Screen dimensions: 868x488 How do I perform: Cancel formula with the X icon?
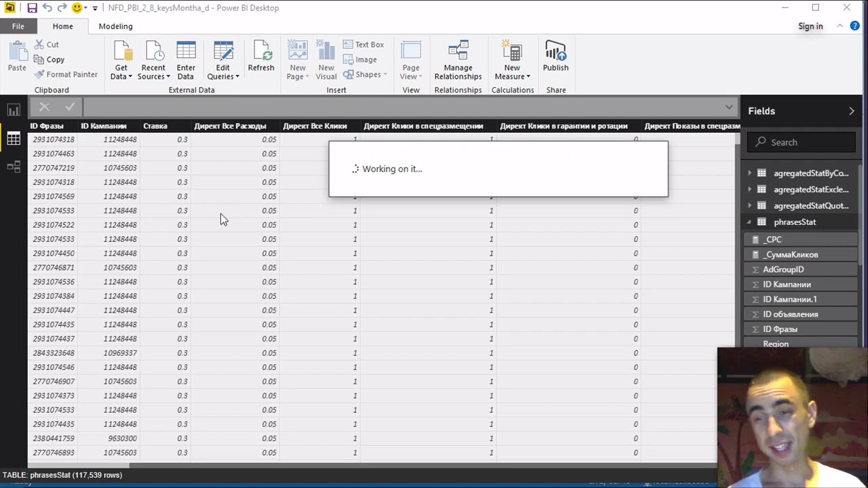coord(44,107)
